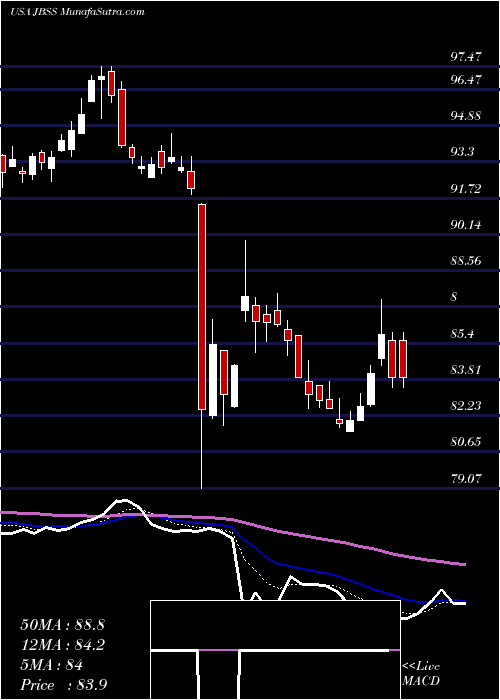The width and height of the screenshot is (500, 700).
Task: Click the 5MA : 84 readout
Action: tap(51, 665)
